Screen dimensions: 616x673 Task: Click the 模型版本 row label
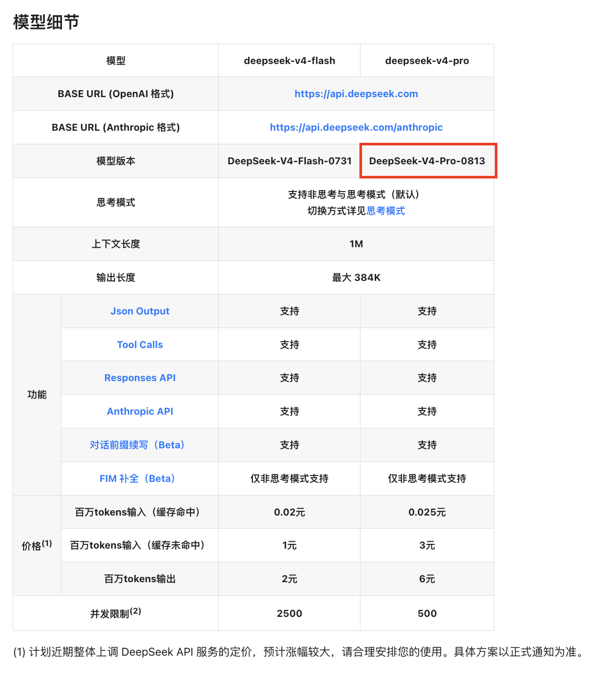click(x=116, y=161)
